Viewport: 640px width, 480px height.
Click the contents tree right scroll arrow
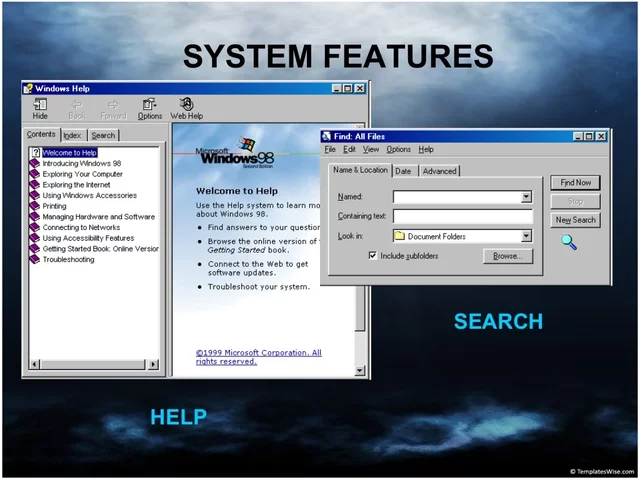point(153,364)
